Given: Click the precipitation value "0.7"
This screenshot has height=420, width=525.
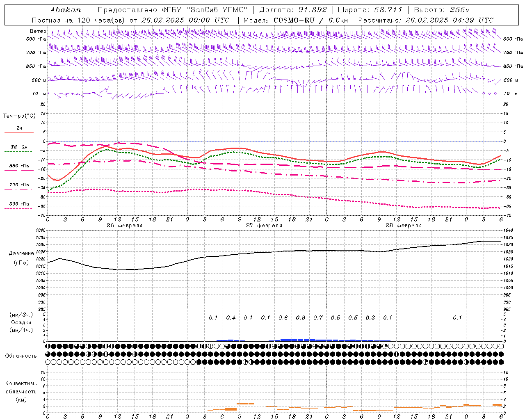Looking at the screenshot, I should pyautogui.click(x=318, y=317).
